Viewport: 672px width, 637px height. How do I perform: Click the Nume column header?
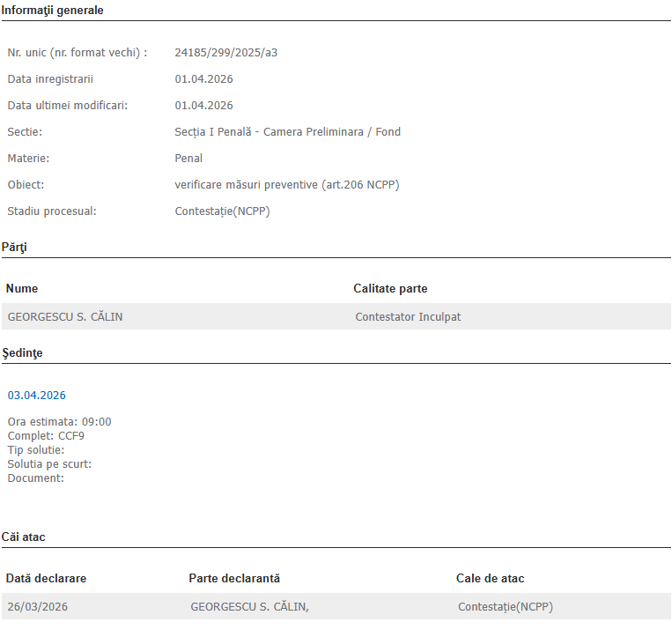[x=22, y=289]
